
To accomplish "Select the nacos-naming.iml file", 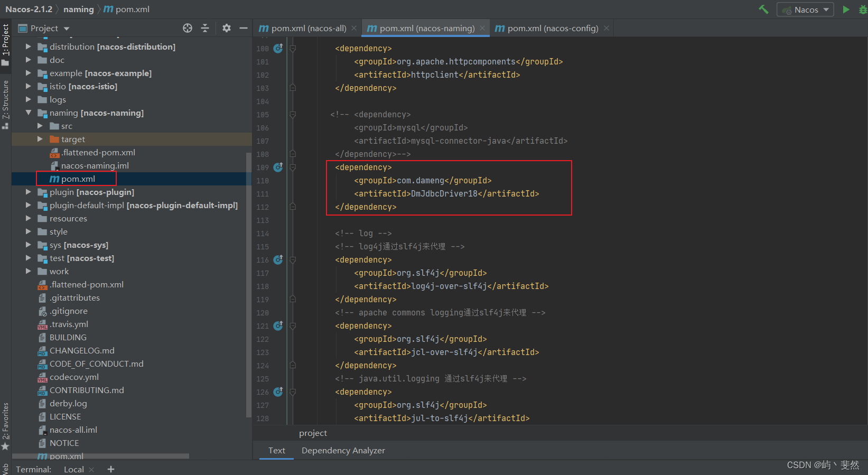I will (95, 165).
